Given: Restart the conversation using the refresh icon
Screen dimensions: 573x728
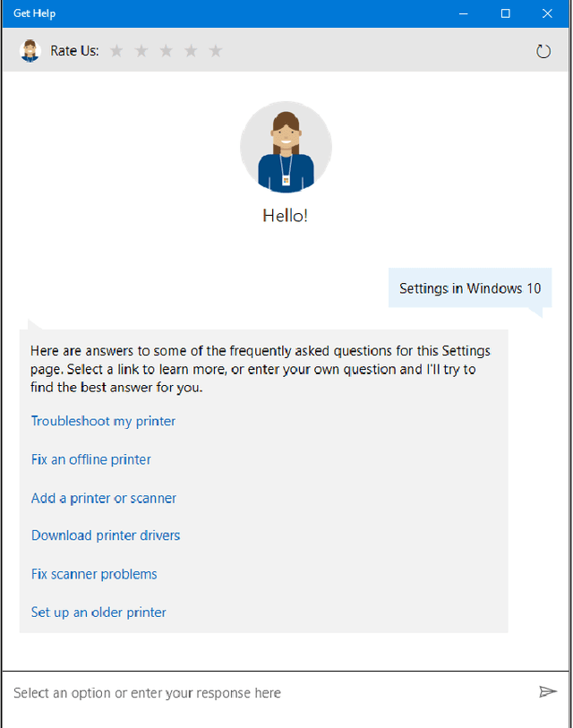Looking at the screenshot, I should click(x=543, y=51).
